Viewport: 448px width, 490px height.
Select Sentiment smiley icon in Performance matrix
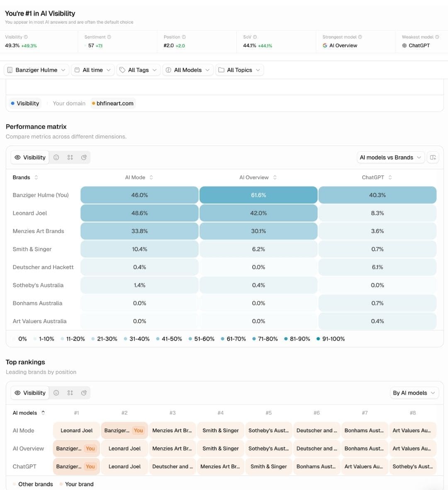(56, 157)
